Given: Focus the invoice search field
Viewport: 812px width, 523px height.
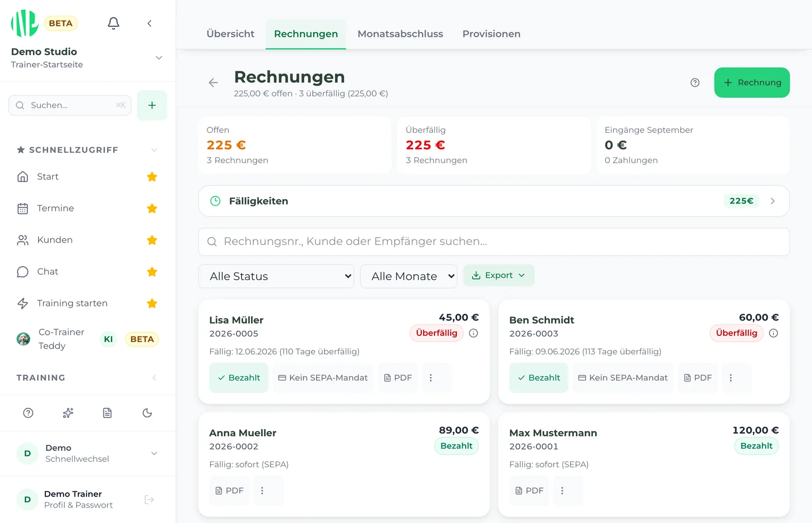Looking at the screenshot, I should point(494,242).
